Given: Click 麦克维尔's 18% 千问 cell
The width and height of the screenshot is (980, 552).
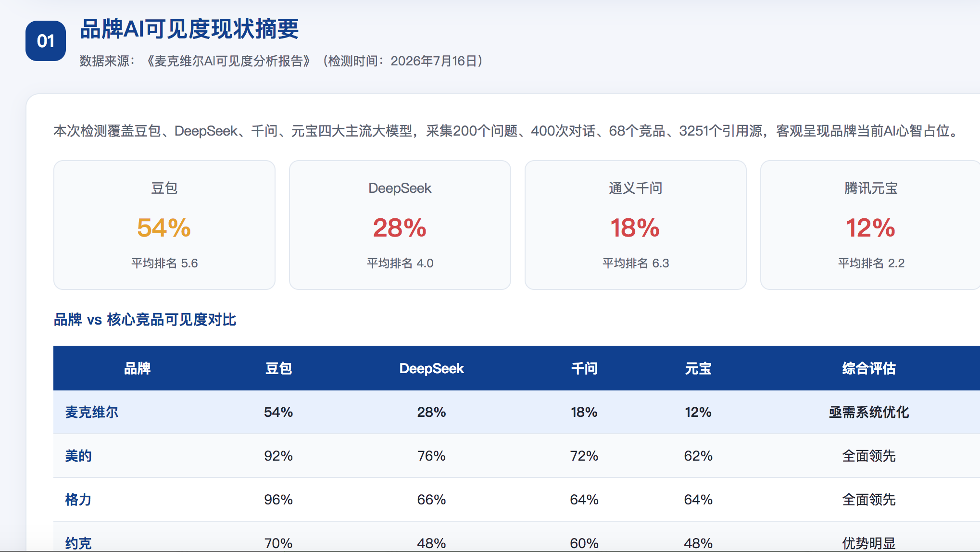Looking at the screenshot, I should click(x=584, y=412).
